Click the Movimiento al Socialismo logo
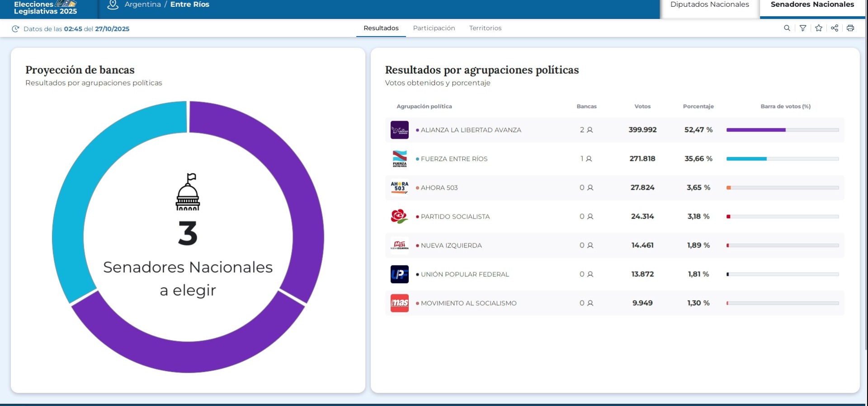Image resolution: width=868 pixels, height=406 pixels. [399, 303]
